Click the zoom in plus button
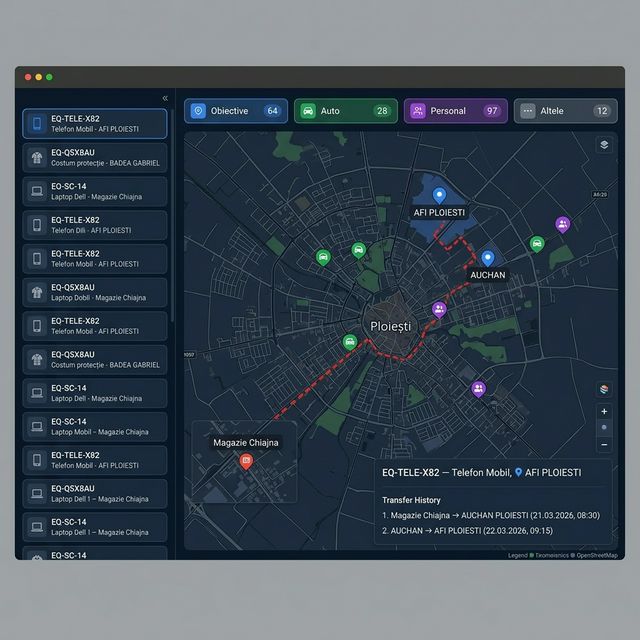 tap(603, 411)
